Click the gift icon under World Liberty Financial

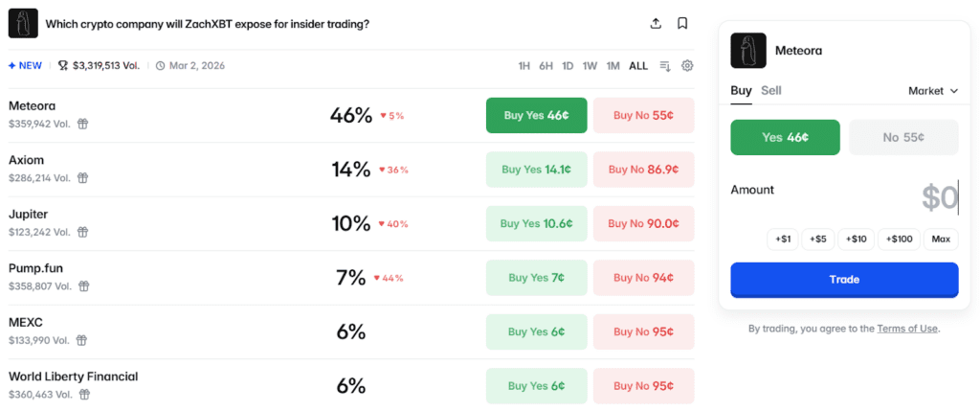(x=83, y=394)
